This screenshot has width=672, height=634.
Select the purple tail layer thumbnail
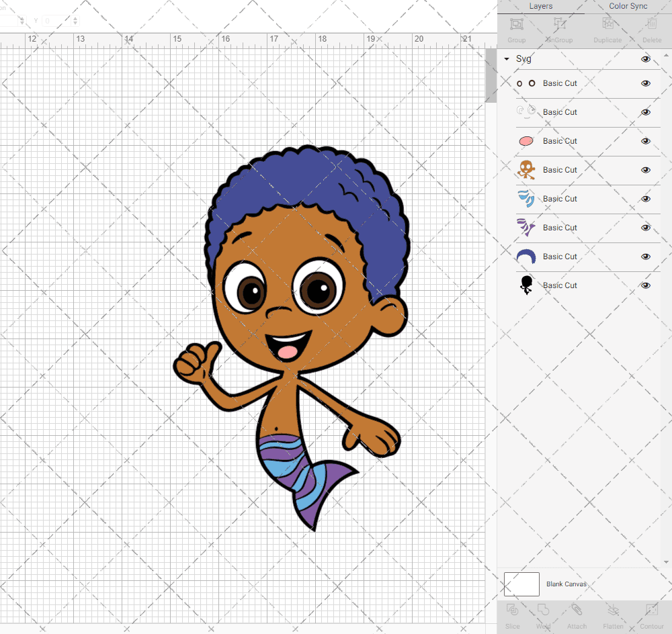526,228
